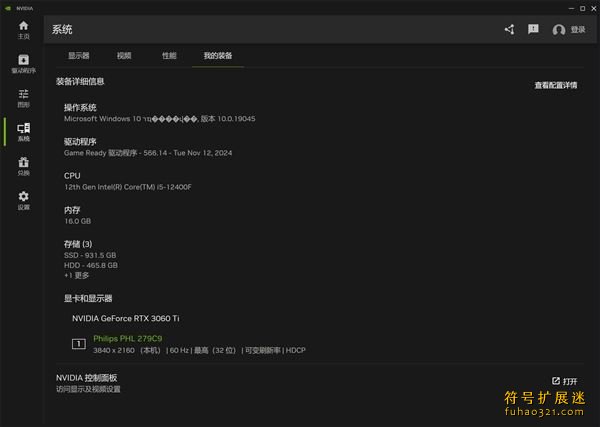Switch to the 视频 tab
600x427 pixels.
click(x=124, y=55)
